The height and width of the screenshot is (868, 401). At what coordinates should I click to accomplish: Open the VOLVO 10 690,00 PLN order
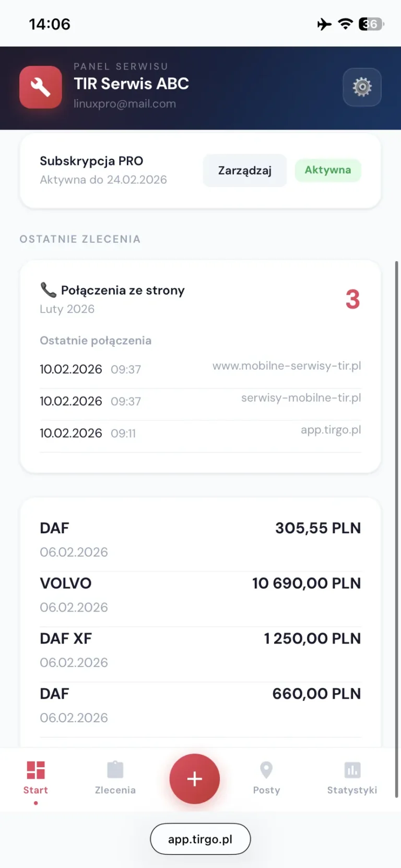[200, 594]
